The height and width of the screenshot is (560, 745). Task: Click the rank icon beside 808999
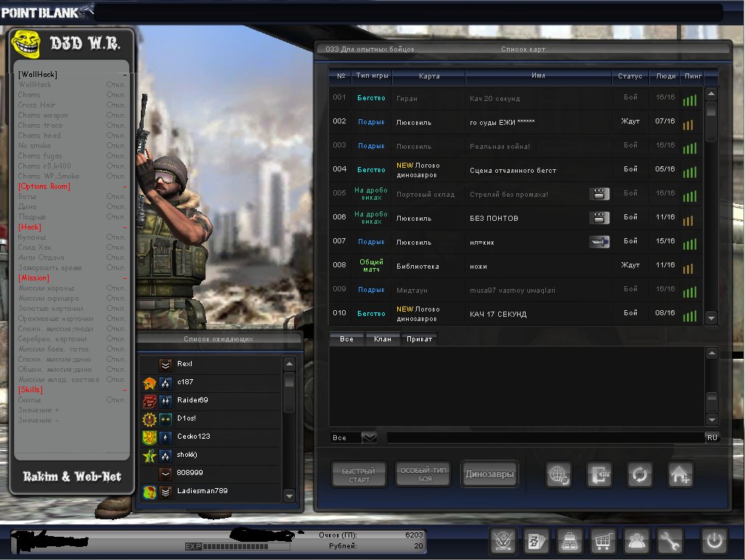point(166,474)
